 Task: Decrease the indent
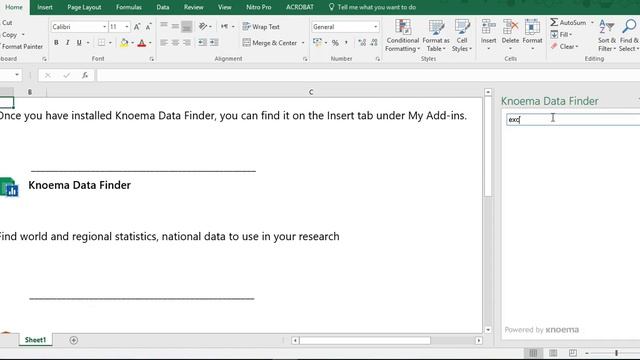pyautogui.click(x=202, y=42)
